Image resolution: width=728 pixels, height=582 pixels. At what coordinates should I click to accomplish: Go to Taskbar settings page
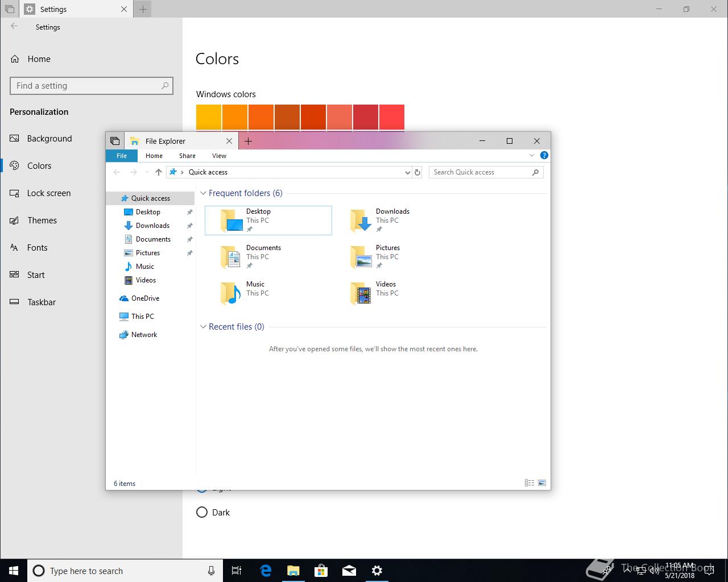point(91,302)
